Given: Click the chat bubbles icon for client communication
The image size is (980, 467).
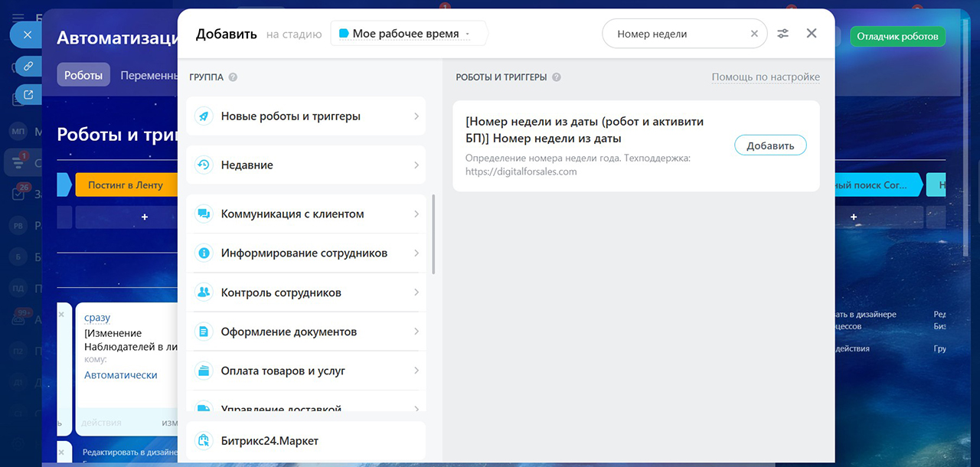Looking at the screenshot, I should (204, 214).
